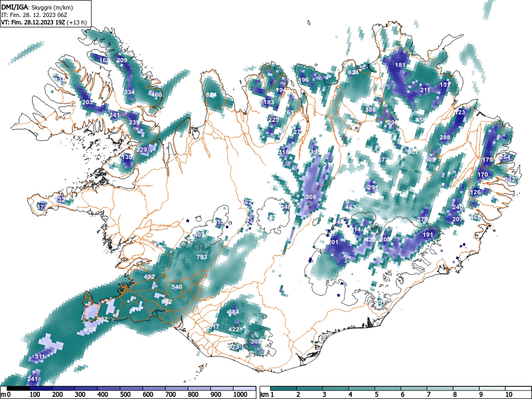This screenshot has height=399, width=532.
Task: Click visibility value 460 on the map
Action: pos(156,95)
